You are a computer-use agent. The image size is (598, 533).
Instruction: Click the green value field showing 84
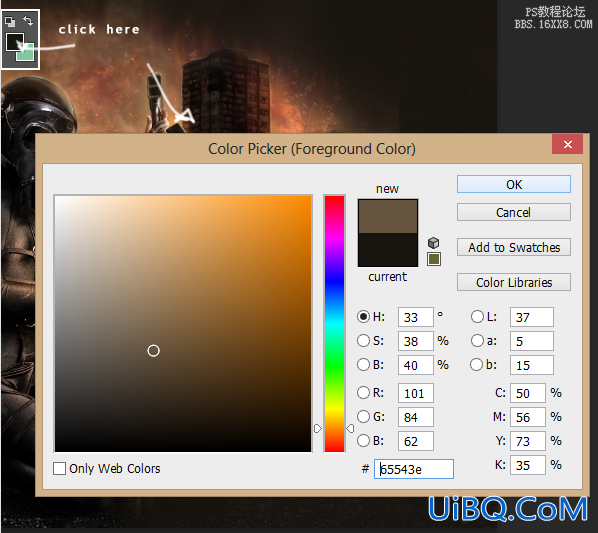(416, 417)
